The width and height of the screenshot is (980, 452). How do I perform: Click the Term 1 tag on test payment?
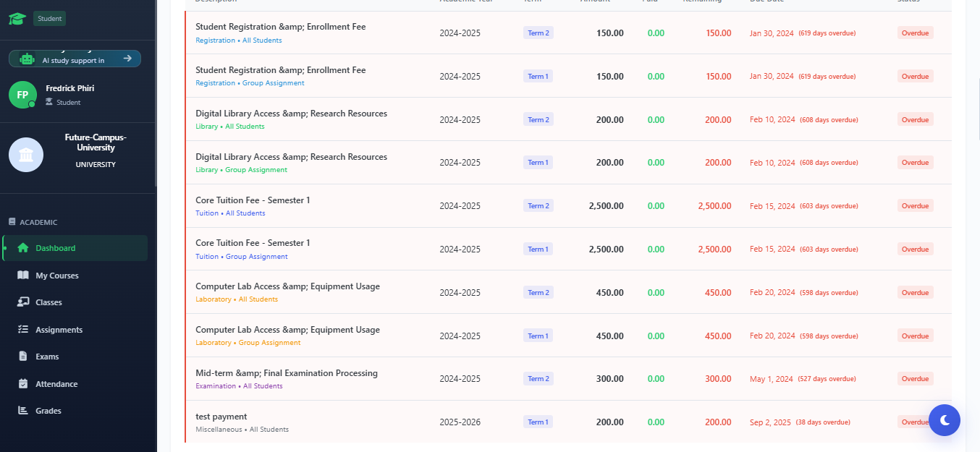[538, 422]
